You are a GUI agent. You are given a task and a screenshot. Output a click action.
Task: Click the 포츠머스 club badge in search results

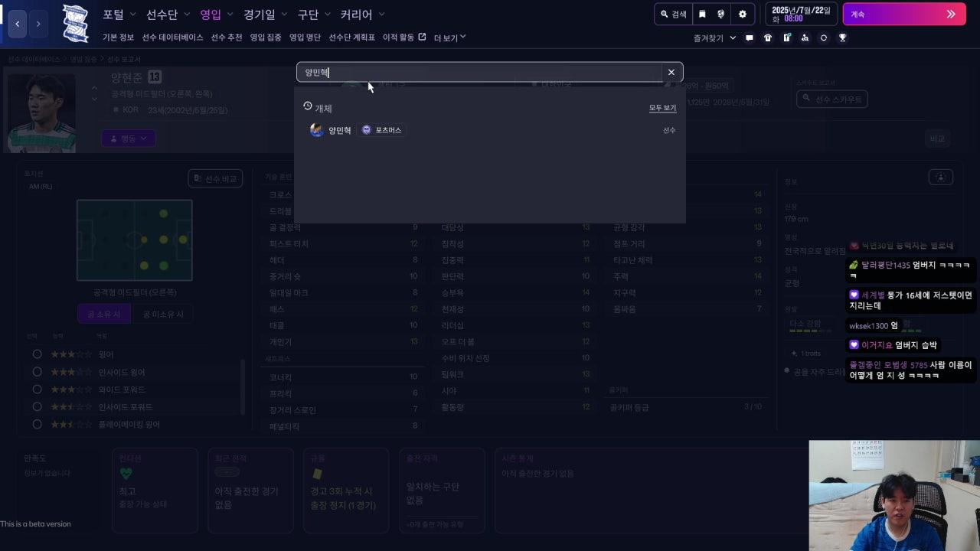click(367, 130)
